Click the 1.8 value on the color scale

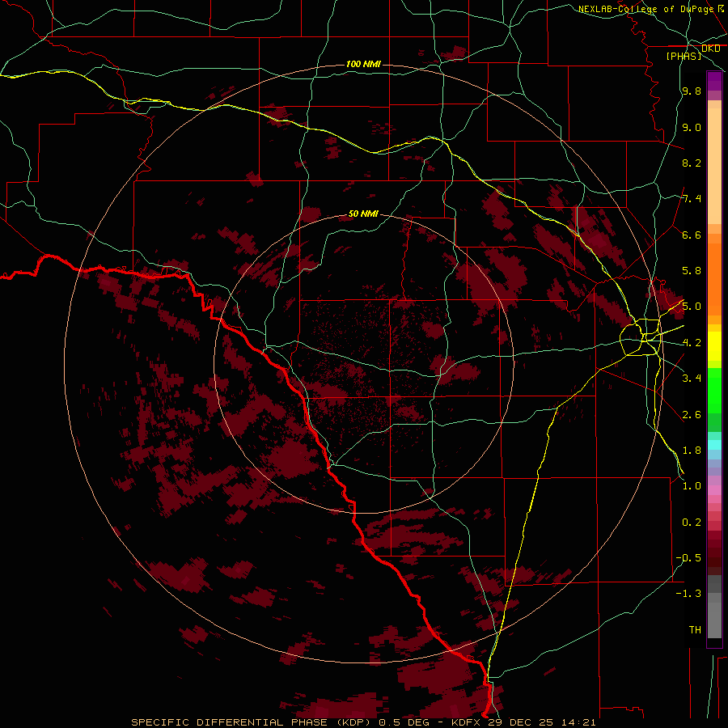click(x=692, y=451)
